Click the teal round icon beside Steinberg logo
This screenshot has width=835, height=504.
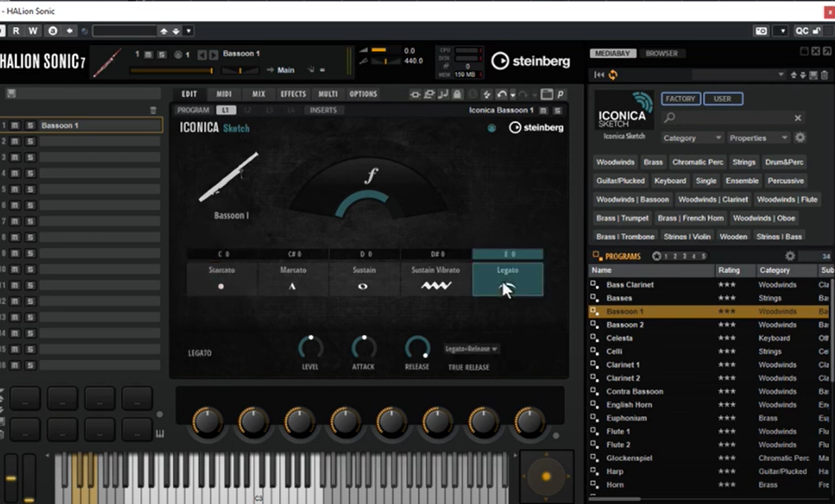[x=492, y=127]
